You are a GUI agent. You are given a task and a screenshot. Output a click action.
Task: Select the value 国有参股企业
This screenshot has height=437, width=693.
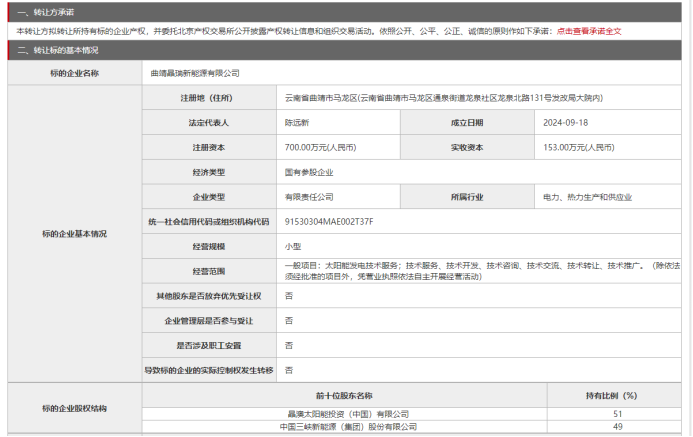tap(309, 172)
